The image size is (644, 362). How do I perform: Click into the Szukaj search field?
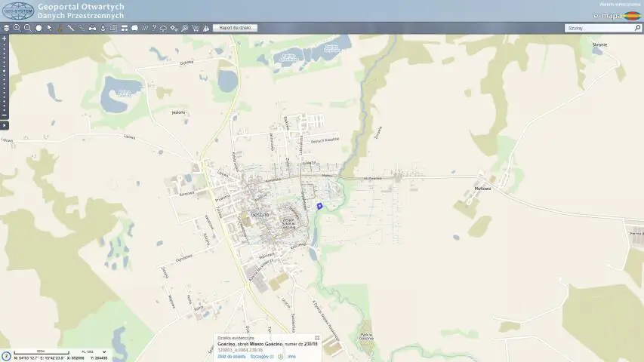coord(600,28)
